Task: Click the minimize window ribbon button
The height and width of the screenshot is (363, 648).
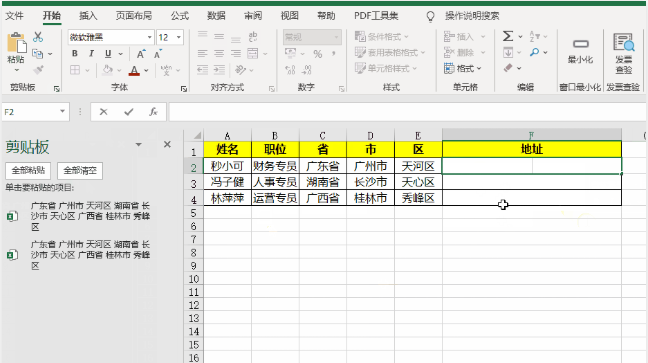Action: click(x=580, y=51)
